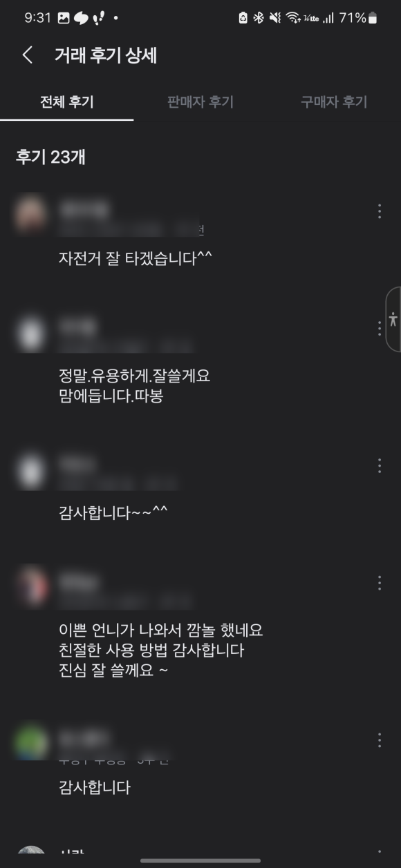401x868 pixels.
Task: Open three-dot menu for last 감사합니다 review
Action: pos(380,740)
